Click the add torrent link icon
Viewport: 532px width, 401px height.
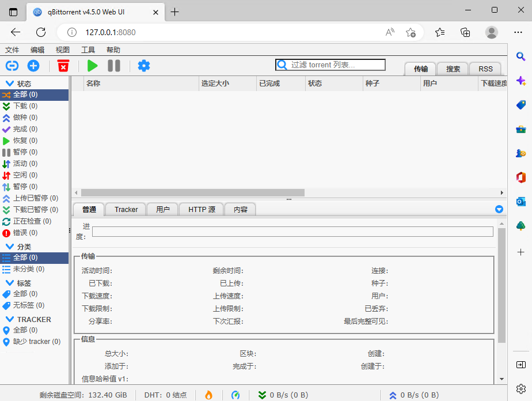[12, 66]
